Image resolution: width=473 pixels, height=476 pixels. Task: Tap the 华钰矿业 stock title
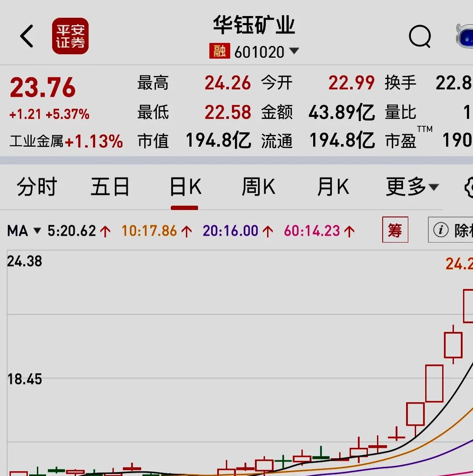click(x=254, y=26)
